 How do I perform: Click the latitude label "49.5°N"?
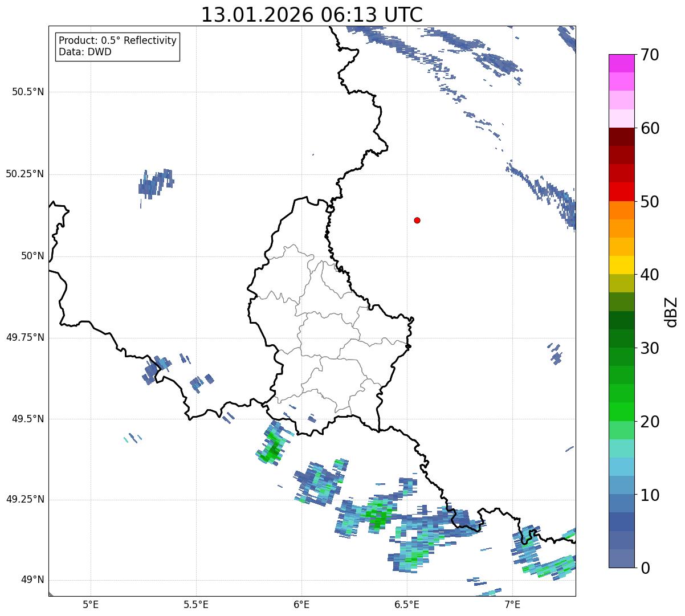pos(28,419)
